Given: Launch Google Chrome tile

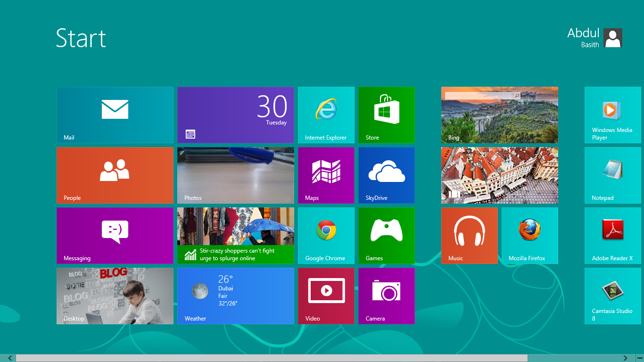Looking at the screenshot, I should click(326, 236).
